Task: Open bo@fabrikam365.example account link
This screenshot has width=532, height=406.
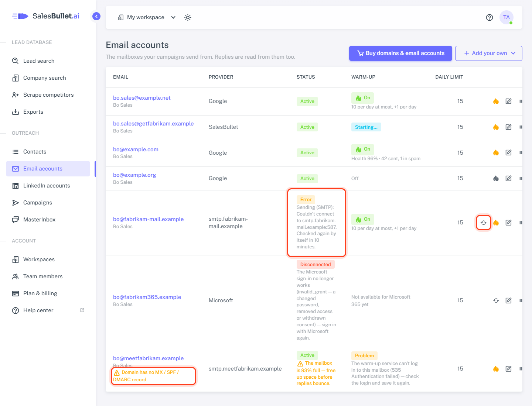Action: [x=147, y=297]
